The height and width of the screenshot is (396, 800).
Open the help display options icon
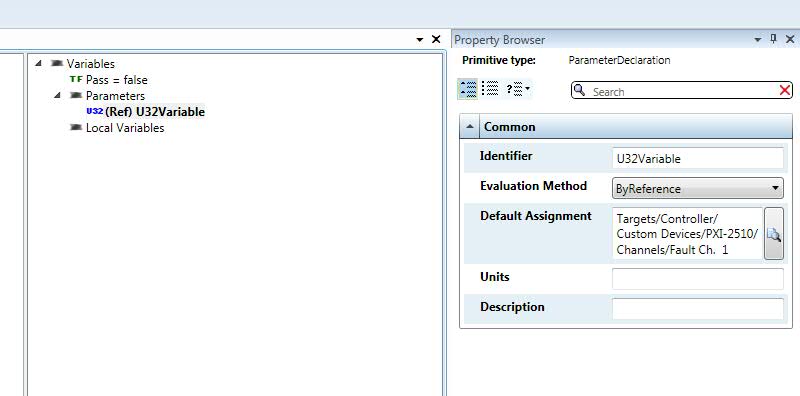pyautogui.click(x=517, y=89)
